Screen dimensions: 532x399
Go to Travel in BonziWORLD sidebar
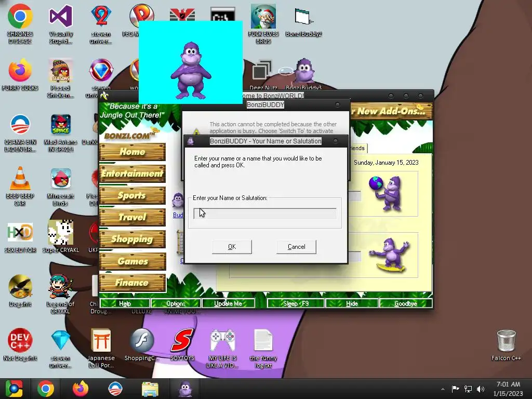coord(132,217)
